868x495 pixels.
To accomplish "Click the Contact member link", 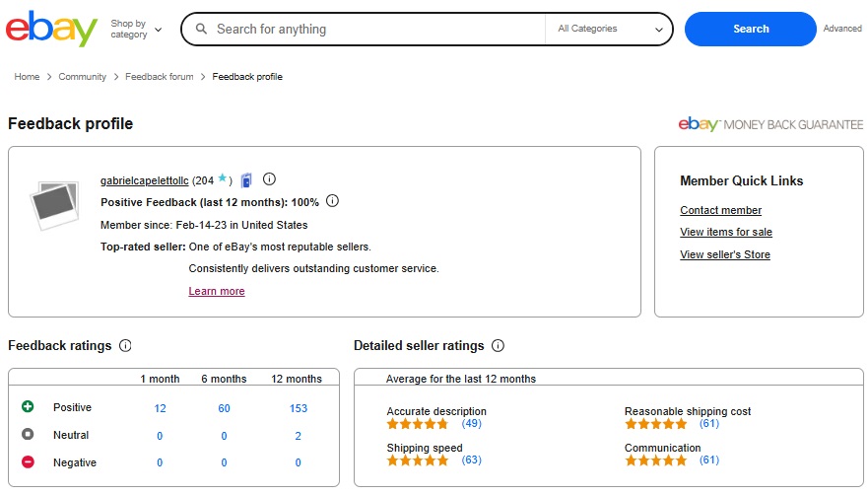I will [720, 210].
